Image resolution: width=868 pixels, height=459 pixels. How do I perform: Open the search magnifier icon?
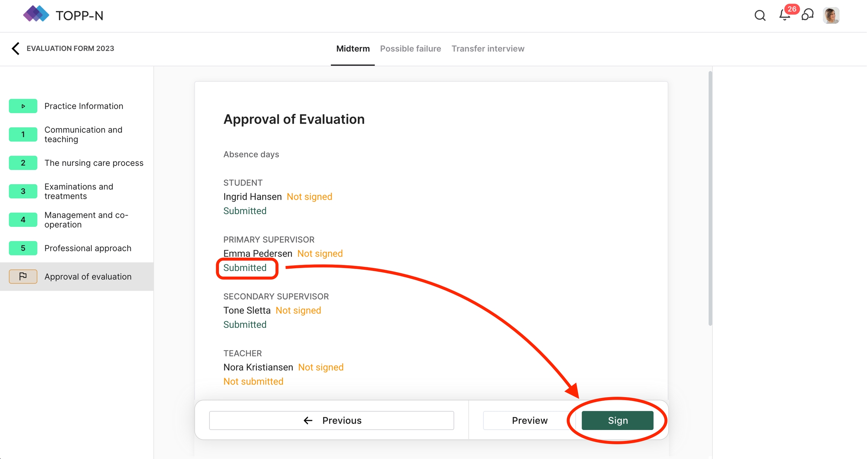(760, 15)
